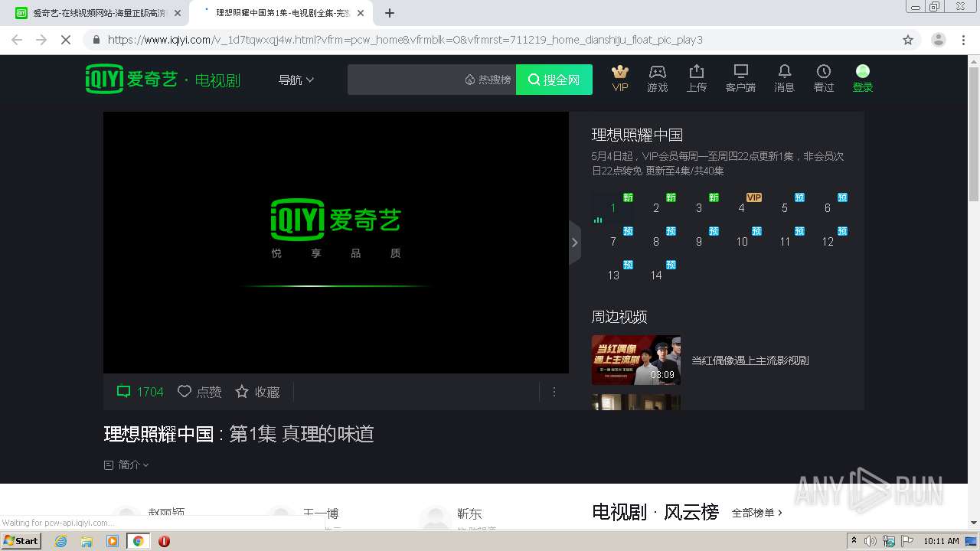This screenshot has height=551, width=980.
Task: Switch to the 爱奇艺 homepage tab
Action: (97, 13)
